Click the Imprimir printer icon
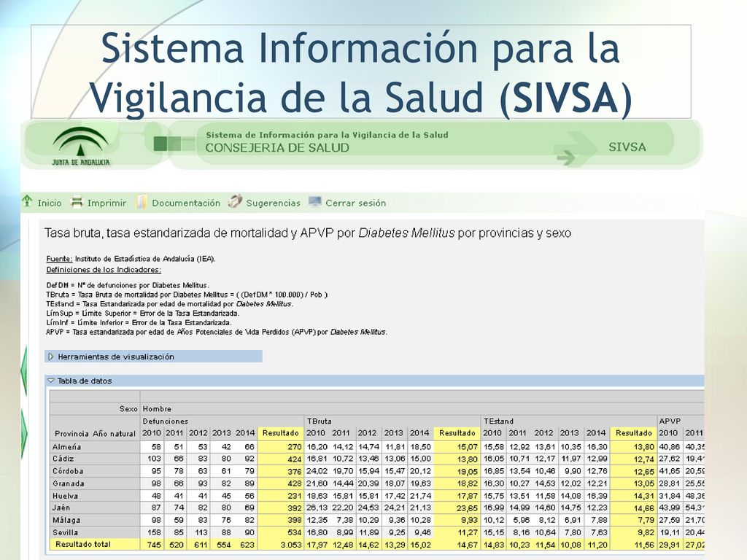This screenshot has height=560, width=747. [x=77, y=203]
